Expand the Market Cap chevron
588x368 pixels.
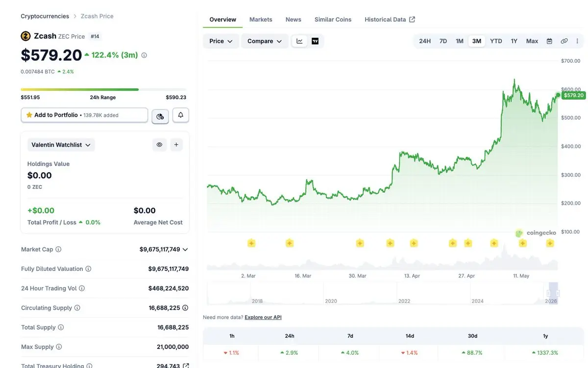click(x=185, y=249)
